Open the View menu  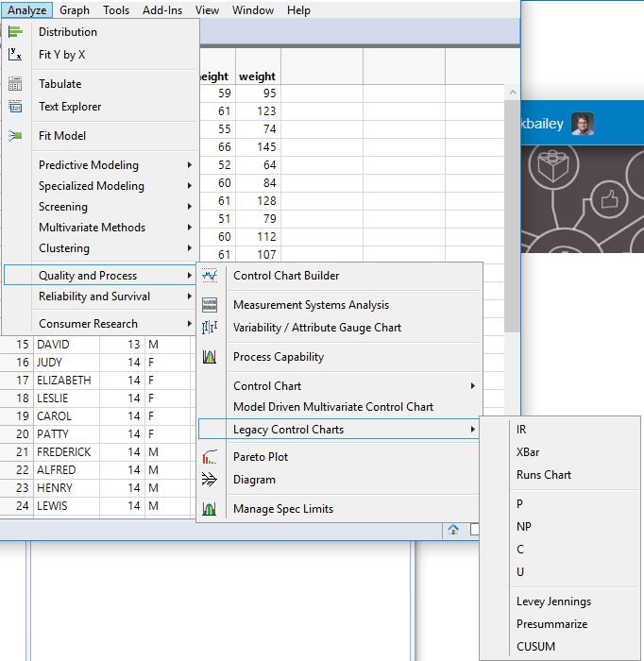[207, 9]
